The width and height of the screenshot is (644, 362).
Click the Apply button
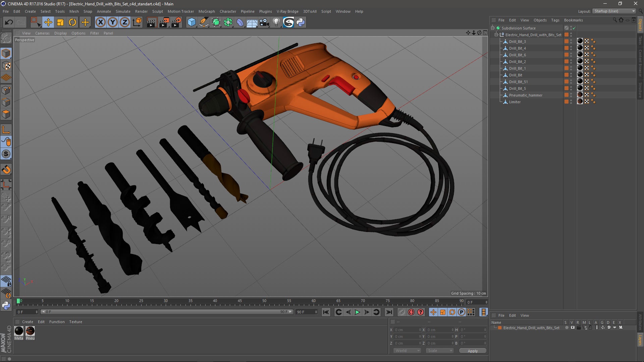coord(473,351)
